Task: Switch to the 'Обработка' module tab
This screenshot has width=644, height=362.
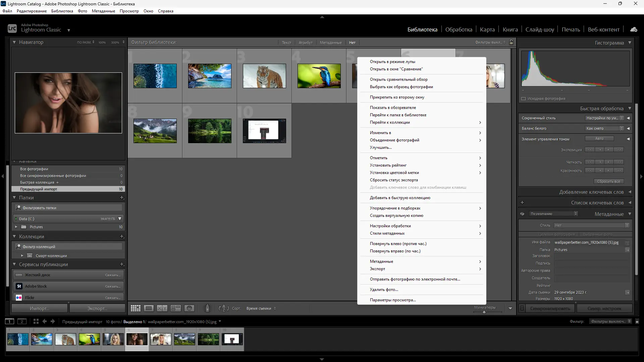Action: tap(459, 29)
